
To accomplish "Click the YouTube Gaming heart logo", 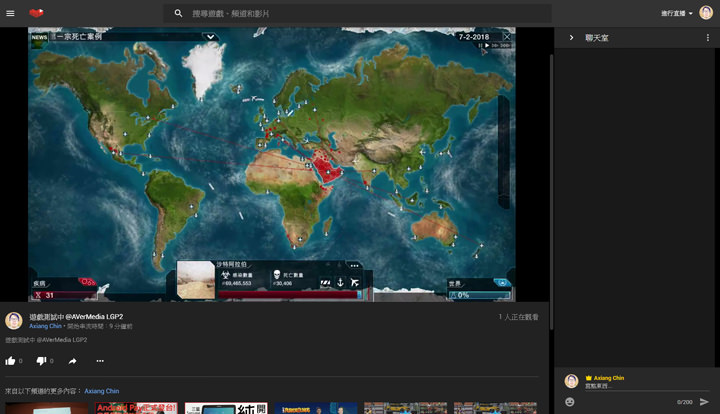I will (x=36, y=13).
